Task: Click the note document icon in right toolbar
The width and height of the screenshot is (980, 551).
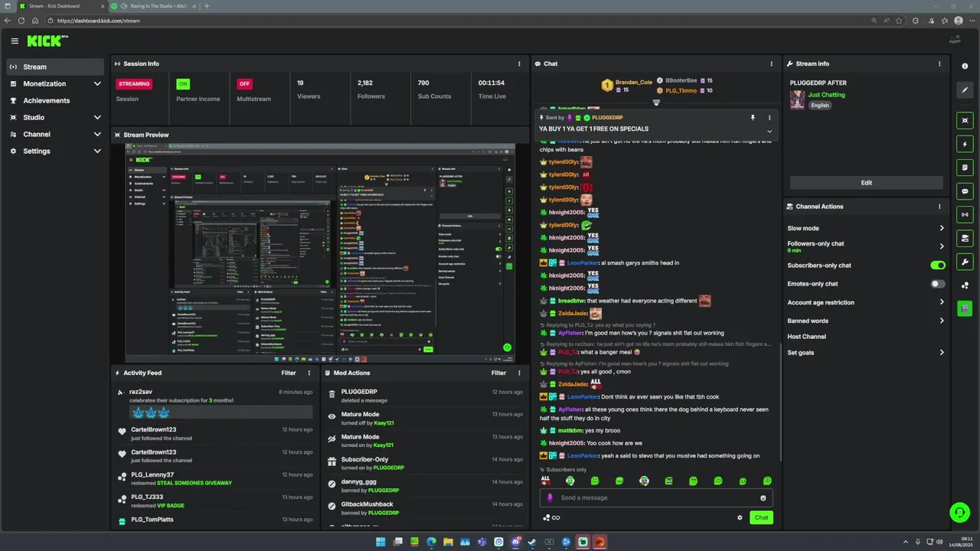Action: (x=965, y=168)
